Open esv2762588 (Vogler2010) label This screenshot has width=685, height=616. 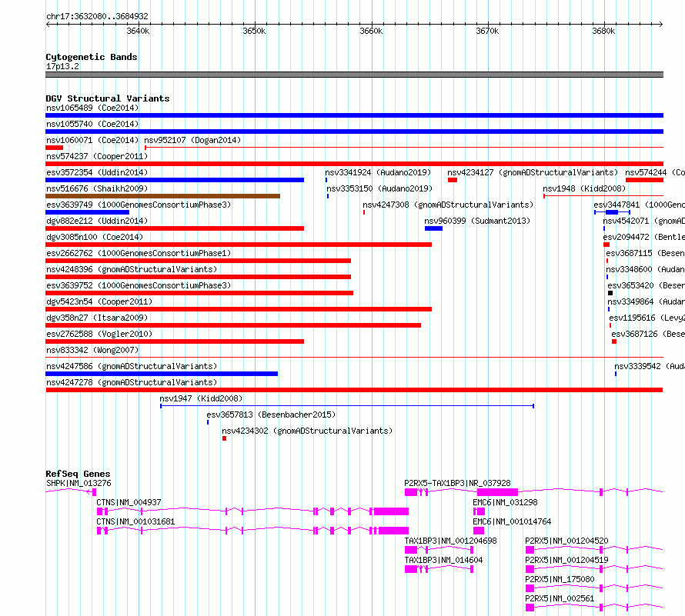pos(99,334)
